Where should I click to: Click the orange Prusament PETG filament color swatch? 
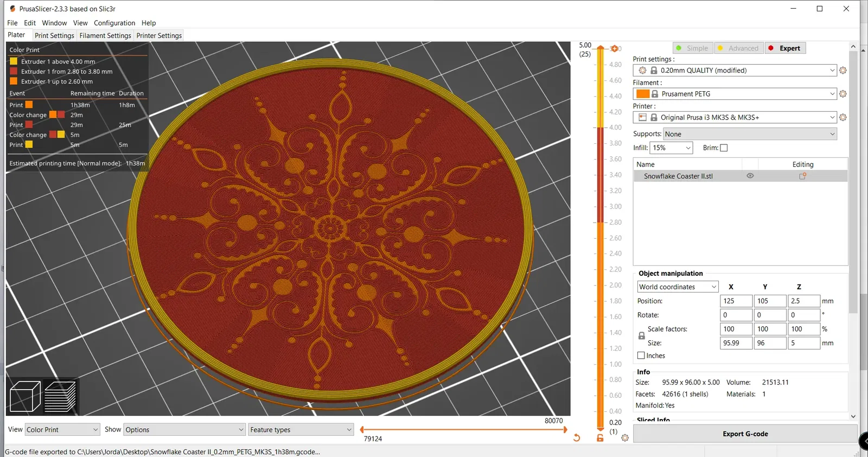643,94
